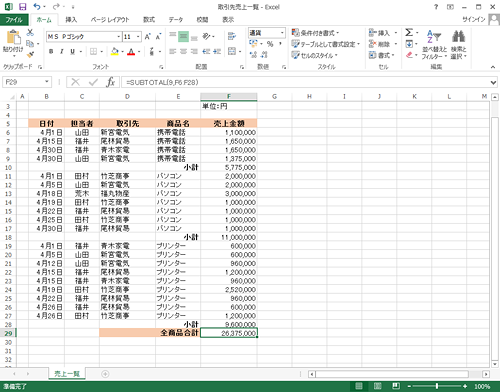Open 条件付き書式 conditional formatting menu
Viewport: 500px width, 392px height.
click(315, 33)
